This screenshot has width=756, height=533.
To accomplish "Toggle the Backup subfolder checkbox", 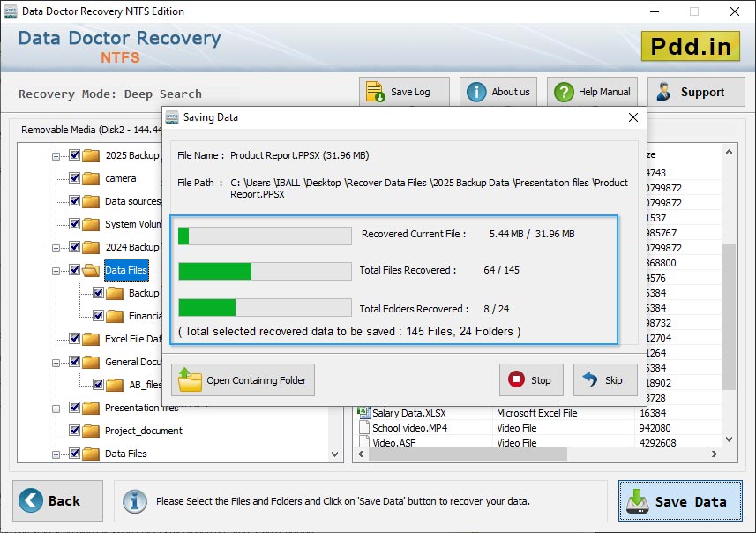I will 98,292.
